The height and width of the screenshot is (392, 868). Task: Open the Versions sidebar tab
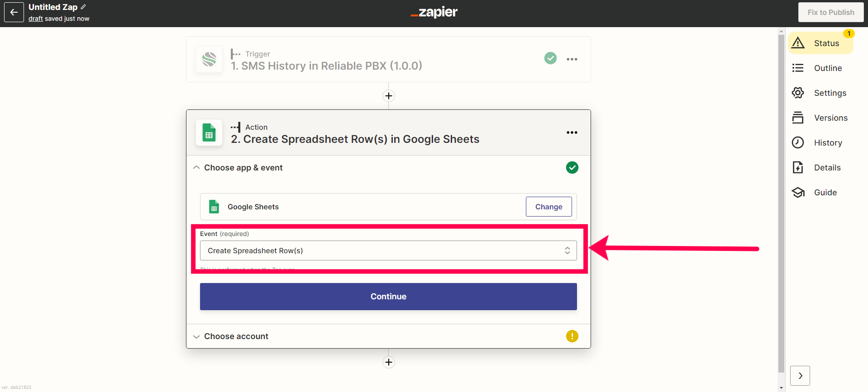820,118
